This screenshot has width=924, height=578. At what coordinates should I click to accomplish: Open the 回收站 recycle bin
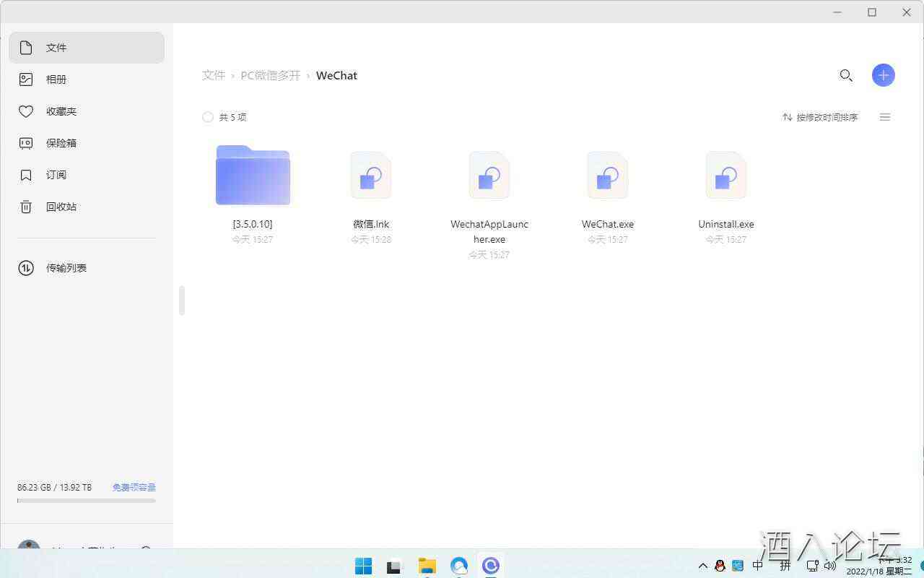click(x=61, y=207)
